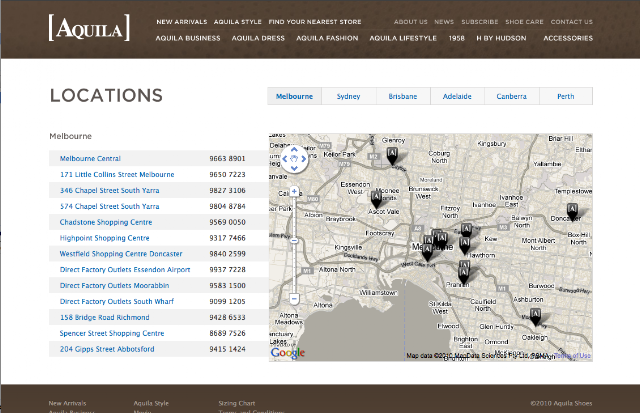
Task: Click phone number 9415 1424
Action: (227, 349)
